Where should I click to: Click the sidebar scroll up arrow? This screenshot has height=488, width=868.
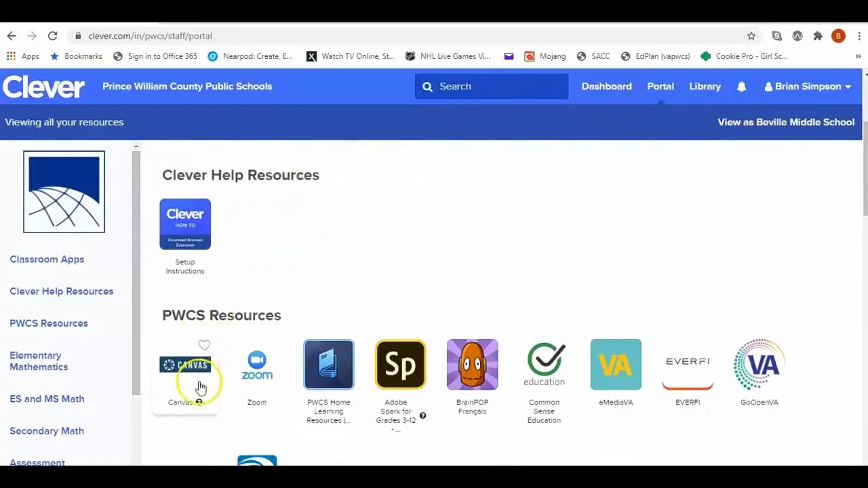pos(136,146)
